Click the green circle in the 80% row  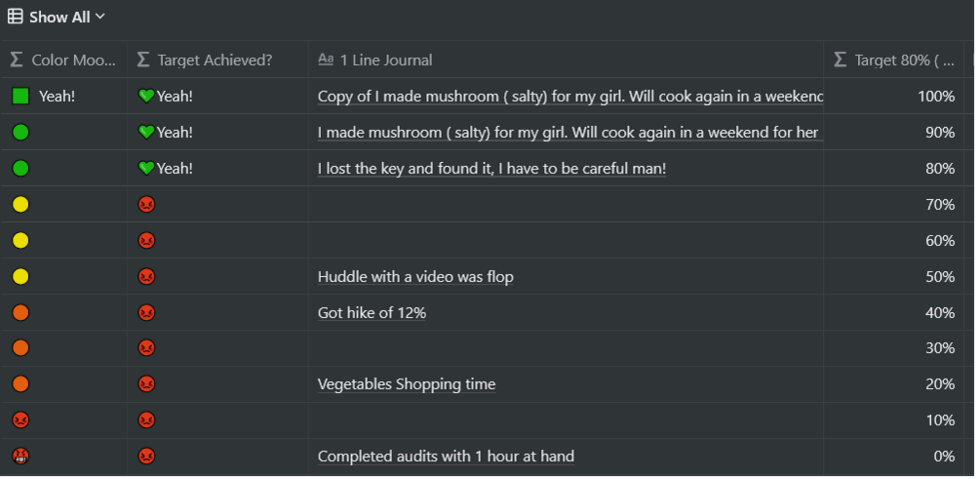point(20,169)
